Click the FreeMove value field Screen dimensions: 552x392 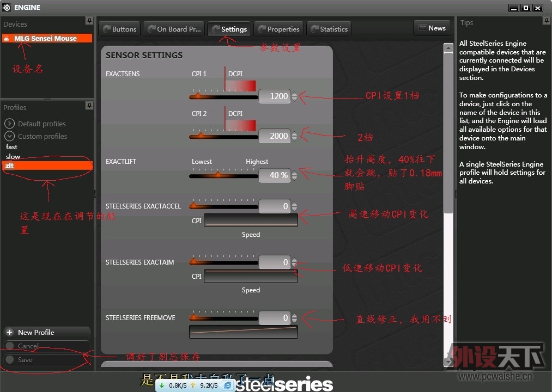[275, 318]
